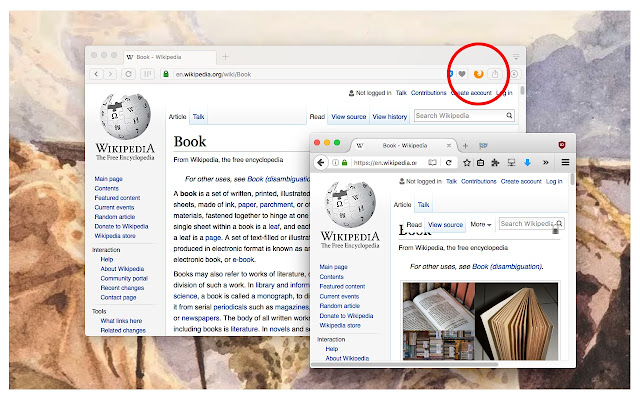Click Community portal in Safari sidebar
This screenshot has width=640, height=400.
click(124, 278)
